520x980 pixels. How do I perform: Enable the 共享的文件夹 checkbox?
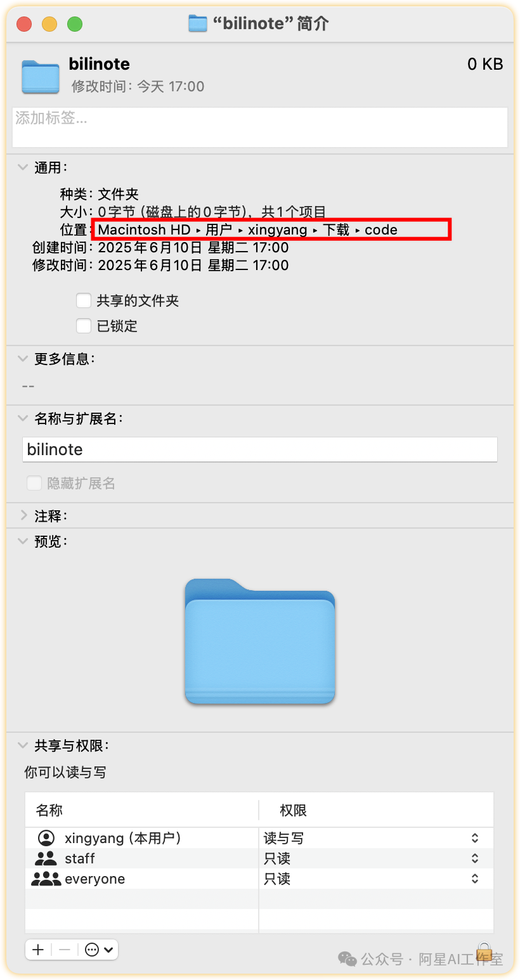click(84, 300)
